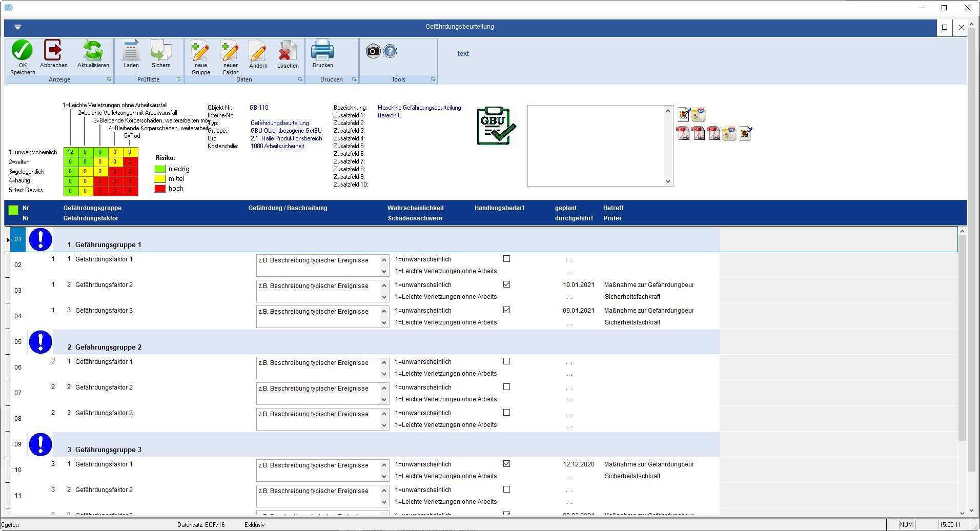This screenshot has height=531, width=980.
Task: Enable Handlungsbedarf checkbox in row 02
Action: [x=506, y=259]
